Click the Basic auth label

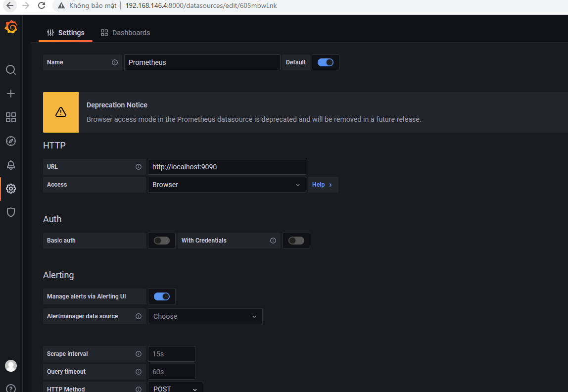tap(61, 241)
